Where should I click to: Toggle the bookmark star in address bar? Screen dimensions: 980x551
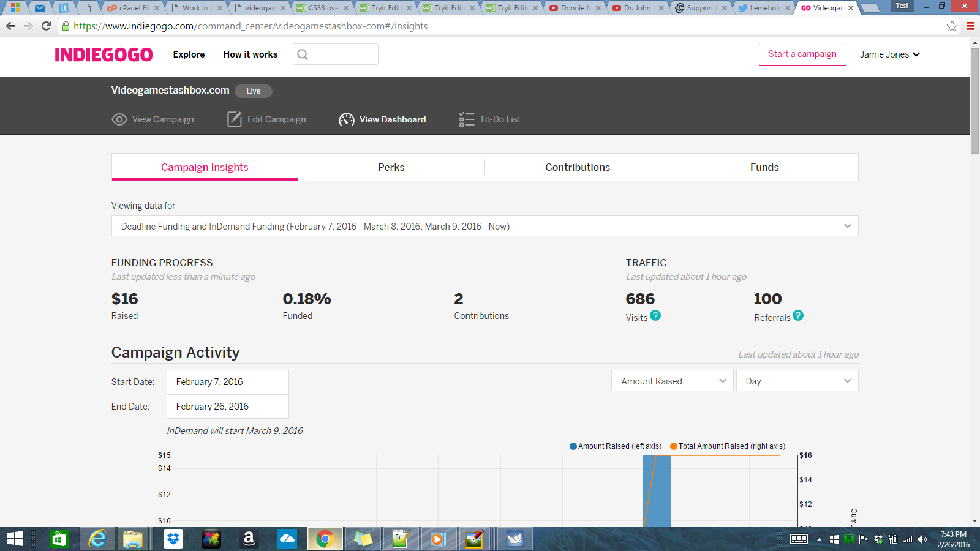(x=952, y=26)
